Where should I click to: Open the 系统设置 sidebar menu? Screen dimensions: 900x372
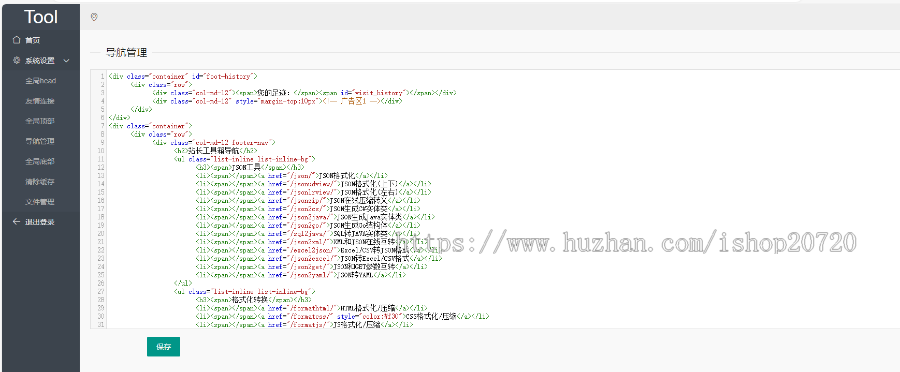point(40,61)
